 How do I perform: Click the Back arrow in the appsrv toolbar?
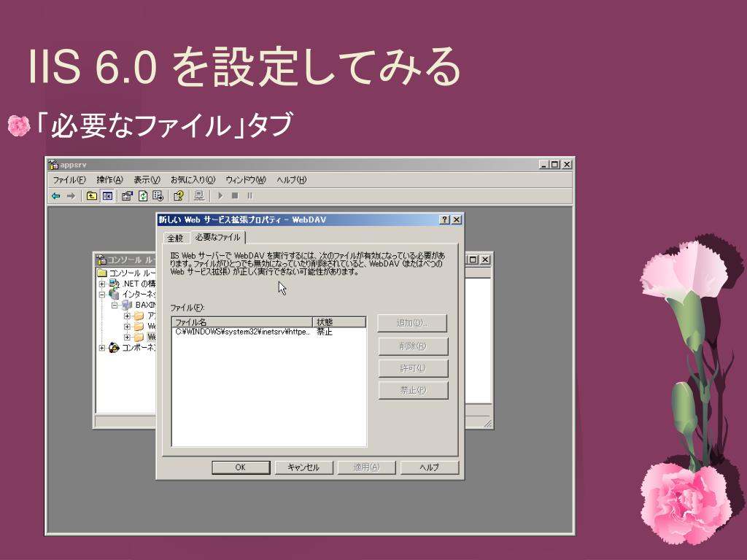tap(56, 195)
